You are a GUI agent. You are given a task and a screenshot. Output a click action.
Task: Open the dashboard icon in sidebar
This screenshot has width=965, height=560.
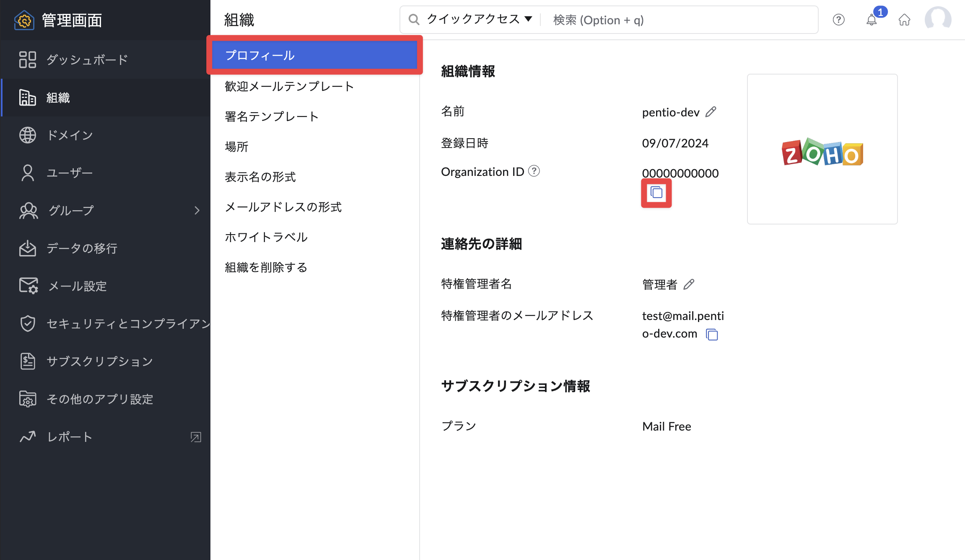(x=28, y=59)
